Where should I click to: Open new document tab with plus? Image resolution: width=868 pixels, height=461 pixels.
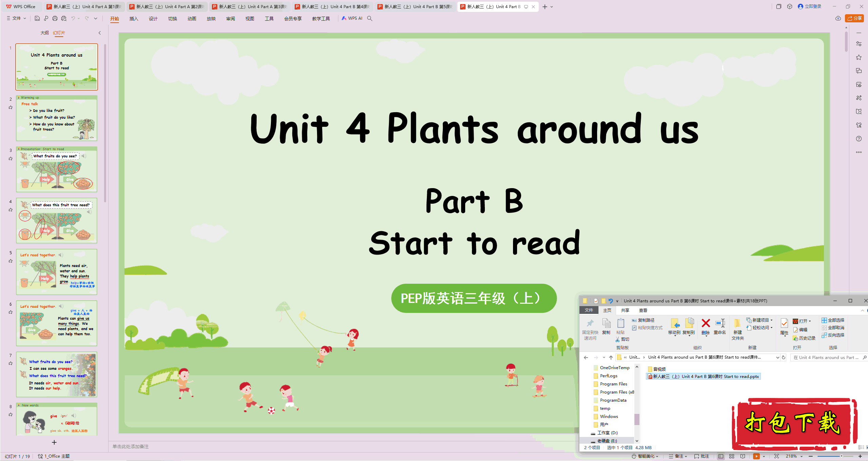(x=545, y=7)
